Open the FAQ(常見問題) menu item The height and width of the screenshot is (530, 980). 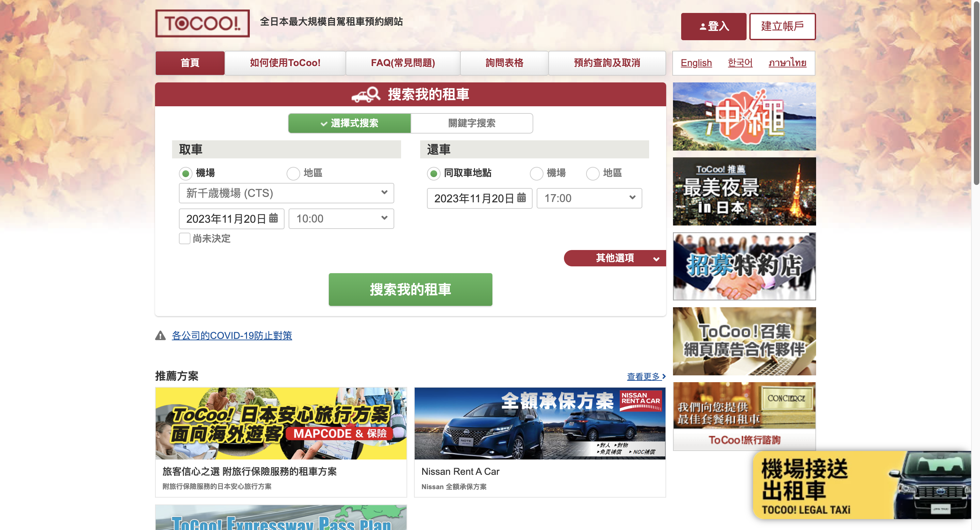(402, 63)
